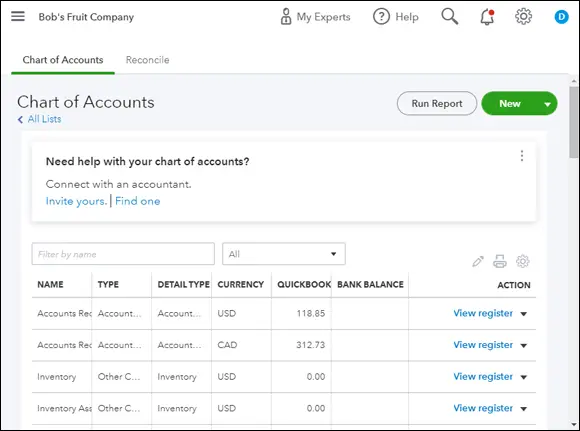Click the pencil batch edit icon
Image resolution: width=580 pixels, height=431 pixels.
[478, 261]
